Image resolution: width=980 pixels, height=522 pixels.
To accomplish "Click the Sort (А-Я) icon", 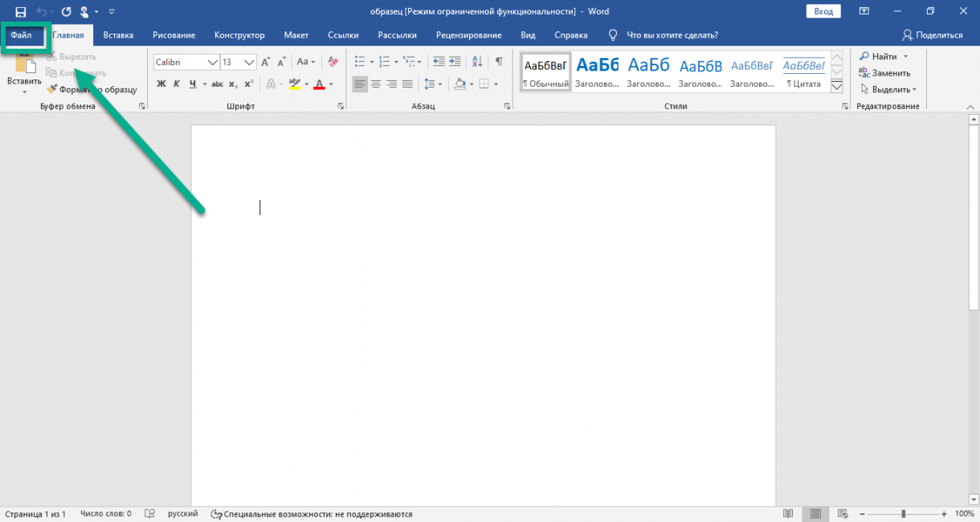I will pos(477,62).
